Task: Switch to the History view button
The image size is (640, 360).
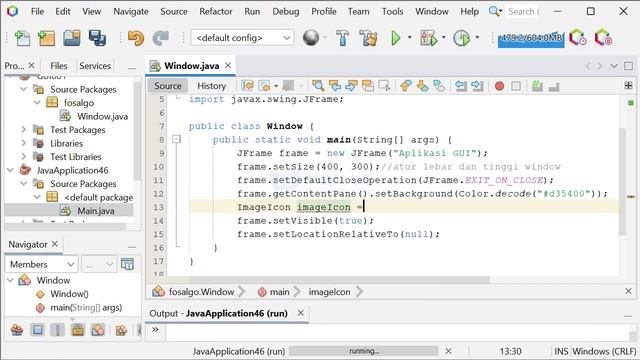Action: point(211,86)
